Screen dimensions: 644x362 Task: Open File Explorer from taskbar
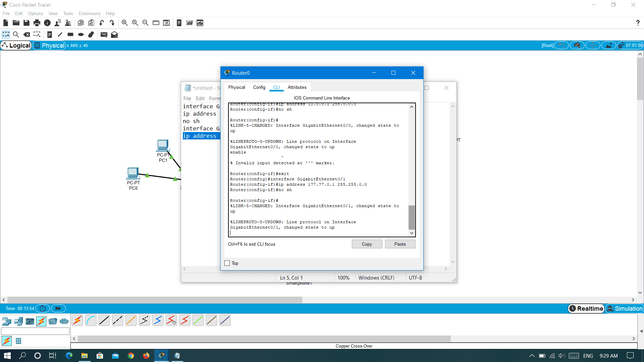pos(85,356)
